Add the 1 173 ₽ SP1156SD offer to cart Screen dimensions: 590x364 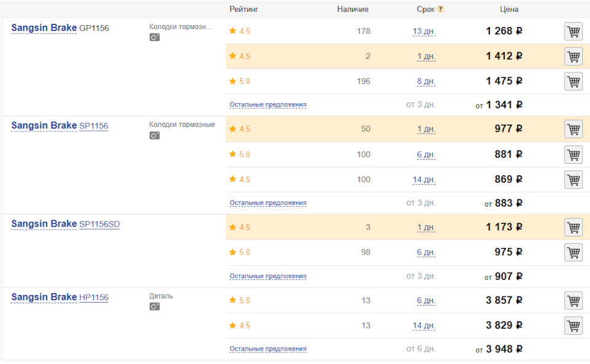(x=573, y=228)
